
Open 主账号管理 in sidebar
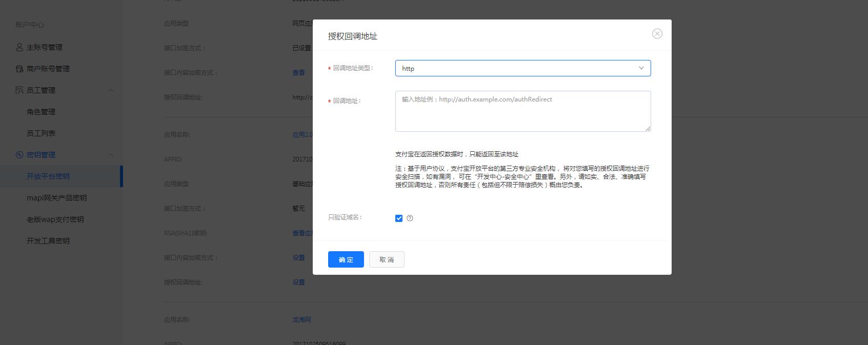pyautogui.click(x=45, y=47)
